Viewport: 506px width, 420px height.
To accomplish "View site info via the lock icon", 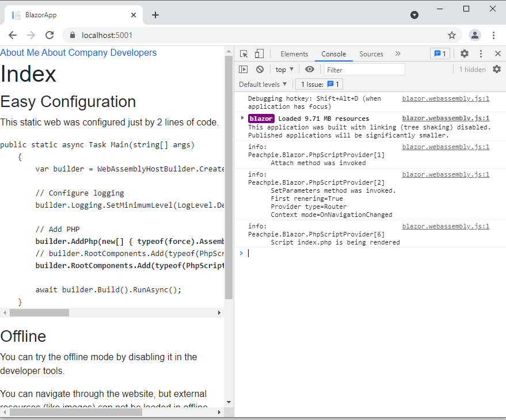I will pos(73,35).
